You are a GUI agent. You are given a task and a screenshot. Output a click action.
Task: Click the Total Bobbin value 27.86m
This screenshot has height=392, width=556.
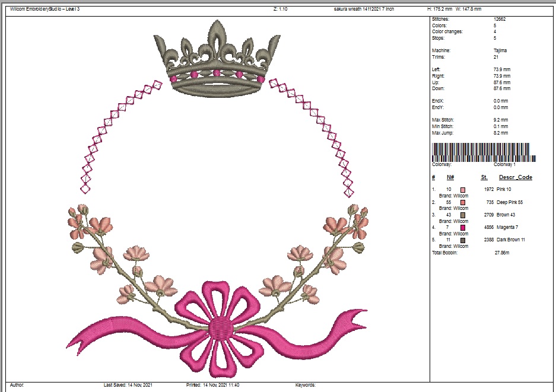[501, 253]
